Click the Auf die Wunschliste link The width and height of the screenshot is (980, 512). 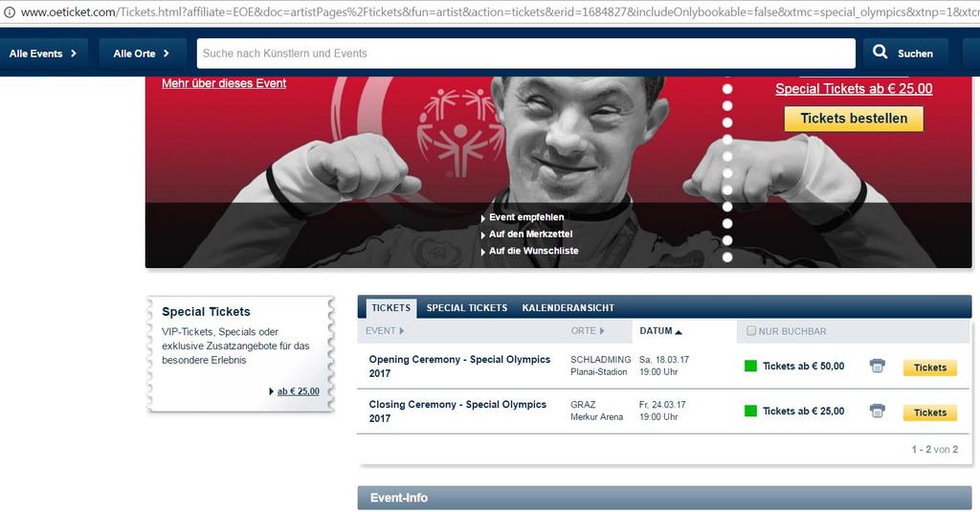(x=534, y=251)
